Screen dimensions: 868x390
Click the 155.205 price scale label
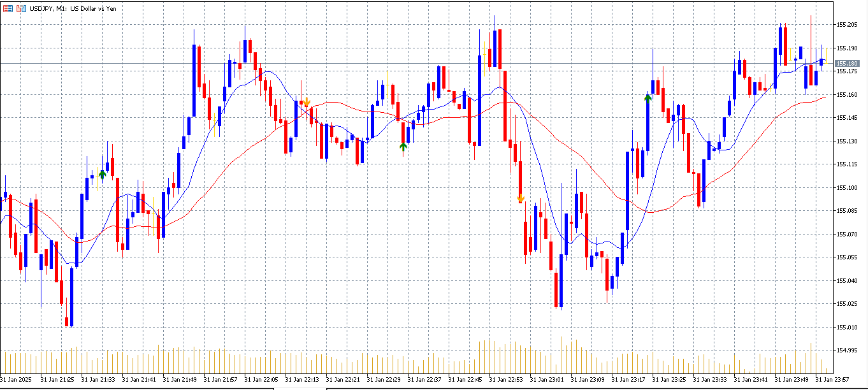pos(847,25)
